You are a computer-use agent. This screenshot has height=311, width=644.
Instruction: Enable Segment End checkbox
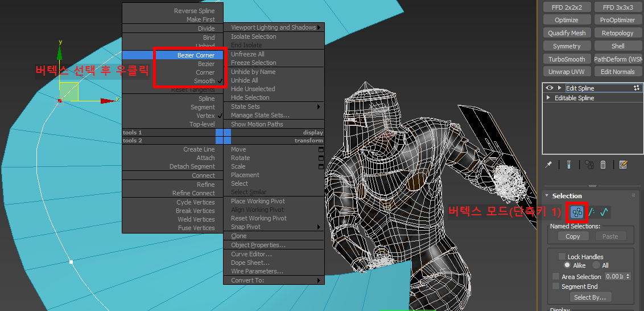(556, 287)
